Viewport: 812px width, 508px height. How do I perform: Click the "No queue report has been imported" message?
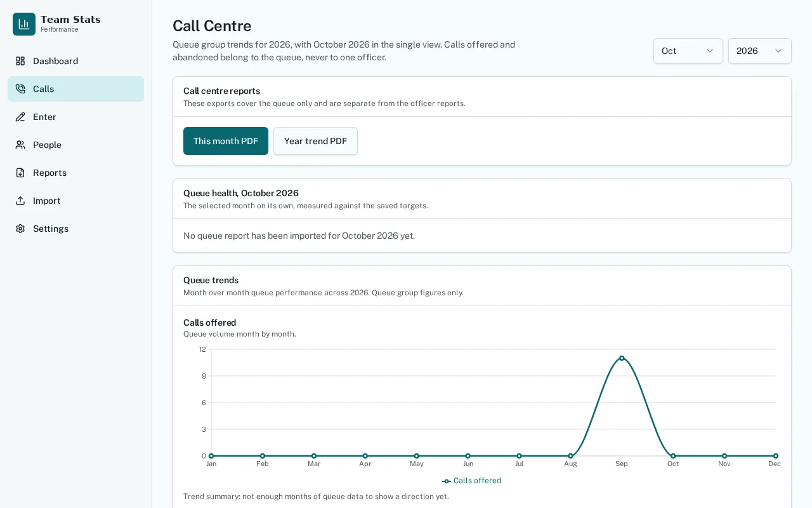pos(299,236)
